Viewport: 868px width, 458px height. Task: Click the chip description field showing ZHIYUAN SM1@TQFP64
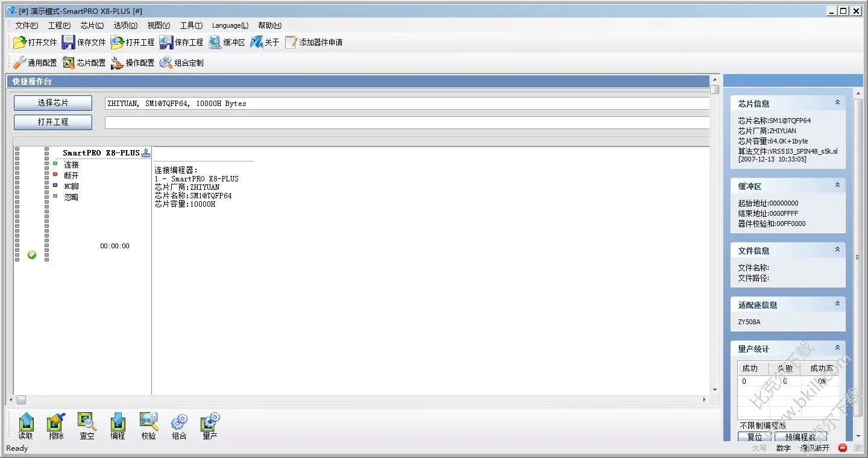(407, 103)
